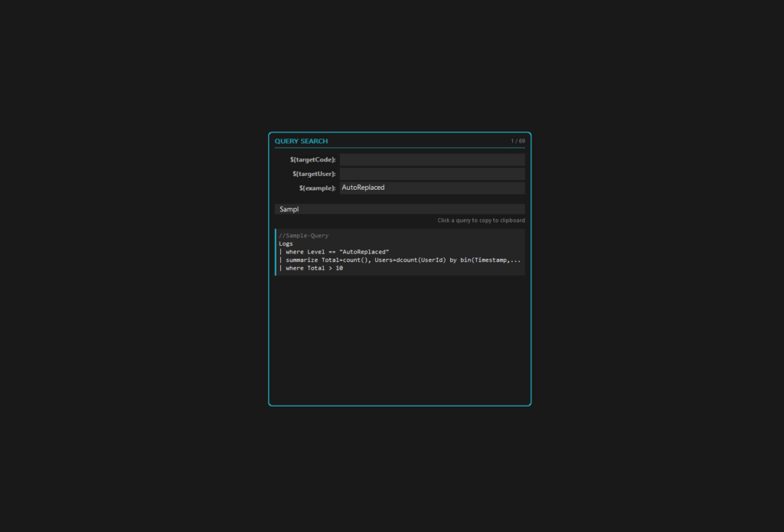This screenshot has width=784, height=532.
Task: Click the //Sample-Query comment line
Action: pos(303,236)
